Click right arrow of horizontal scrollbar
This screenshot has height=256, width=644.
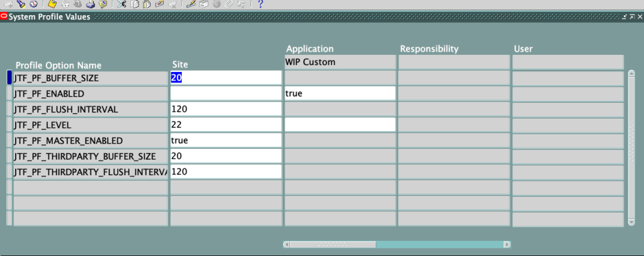507,244
